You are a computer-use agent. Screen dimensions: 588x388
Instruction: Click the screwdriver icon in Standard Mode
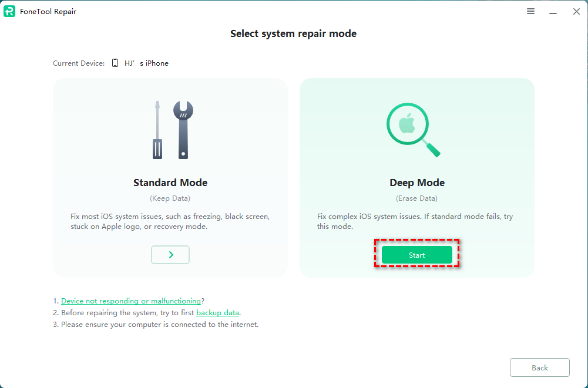tap(157, 130)
